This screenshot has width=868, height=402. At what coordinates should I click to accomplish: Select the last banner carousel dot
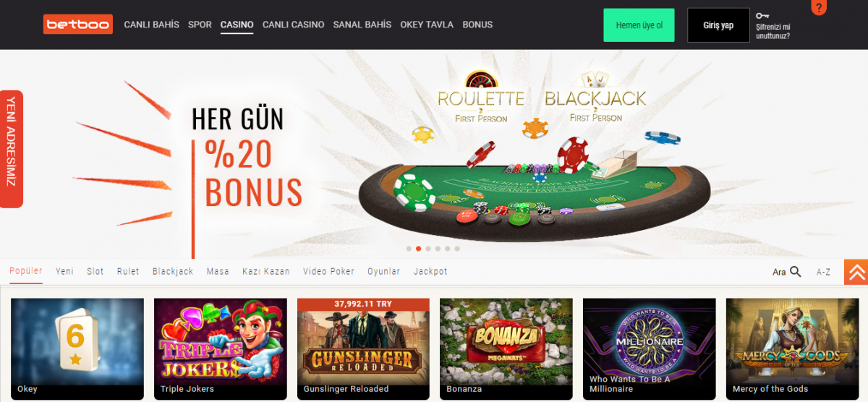[x=457, y=249]
